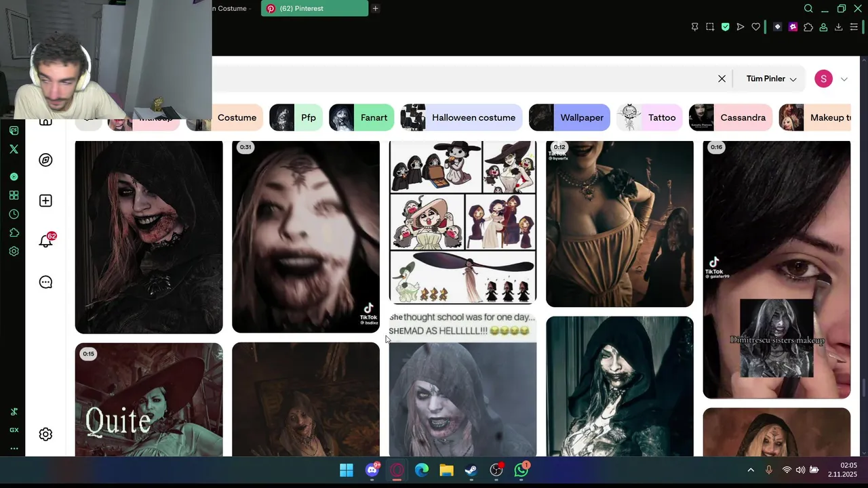Open the browser profile account icon
The height and width of the screenshot is (488, 868).
(x=823, y=27)
